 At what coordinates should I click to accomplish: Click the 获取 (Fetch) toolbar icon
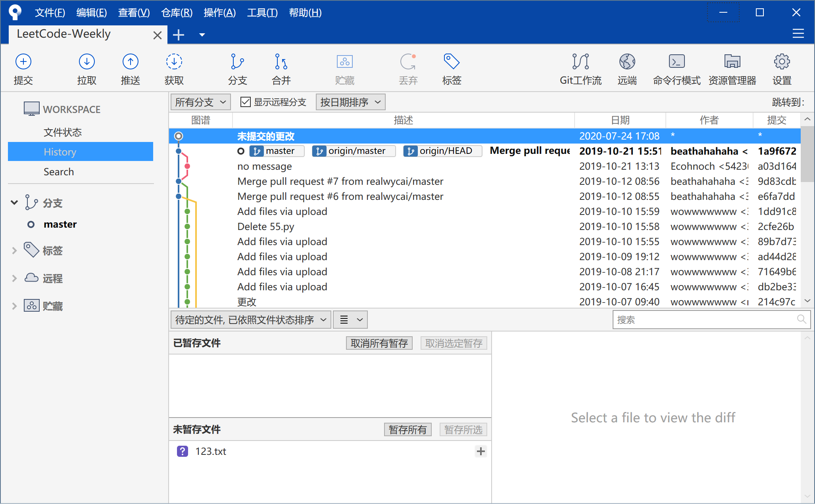click(x=174, y=69)
